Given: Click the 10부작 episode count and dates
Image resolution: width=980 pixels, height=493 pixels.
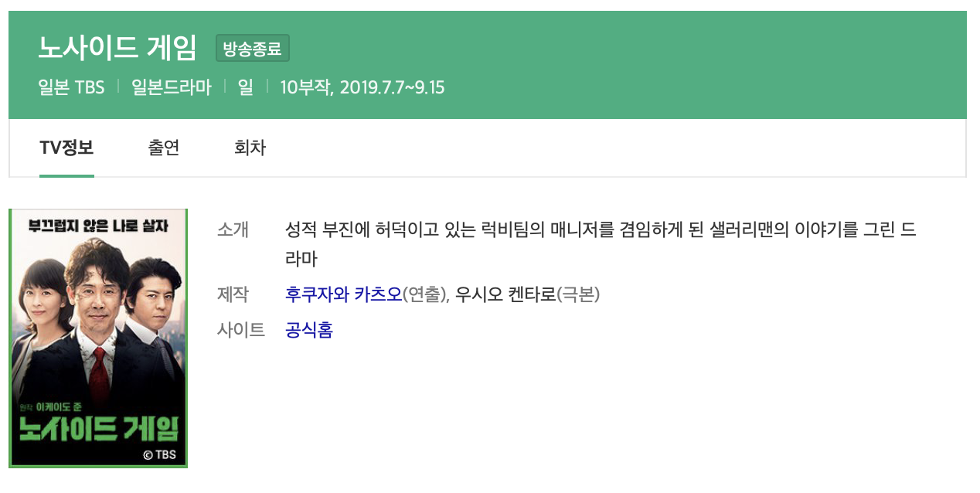Looking at the screenshot, I should pyautogui.click(x=362, y=87).
